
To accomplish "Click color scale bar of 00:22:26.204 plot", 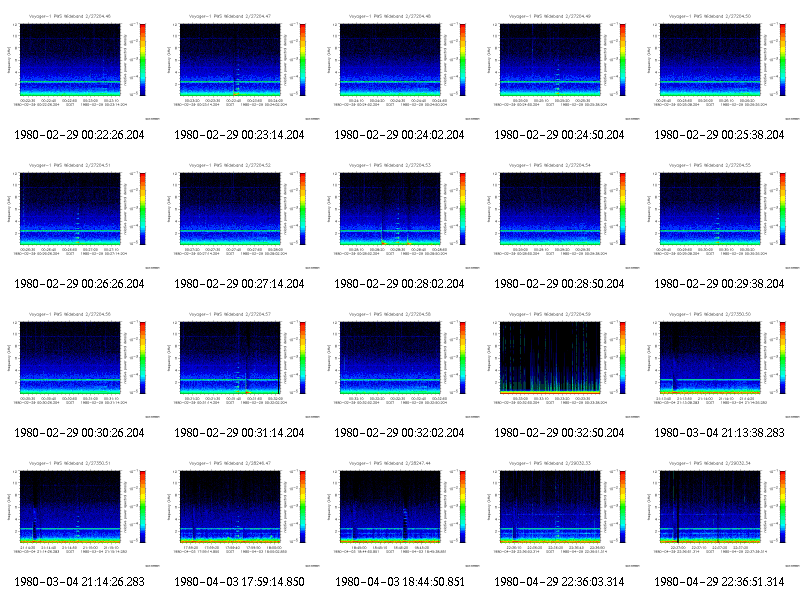I will 143,60.
